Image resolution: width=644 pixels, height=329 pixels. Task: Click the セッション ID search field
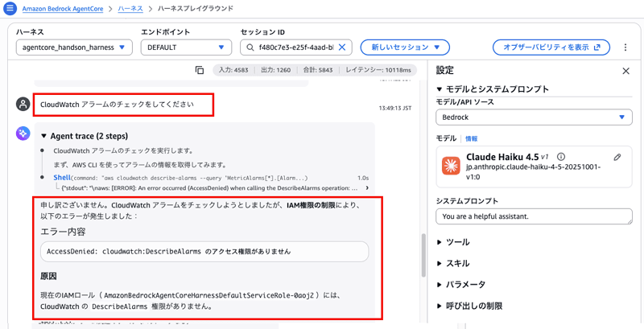[296, 47]
